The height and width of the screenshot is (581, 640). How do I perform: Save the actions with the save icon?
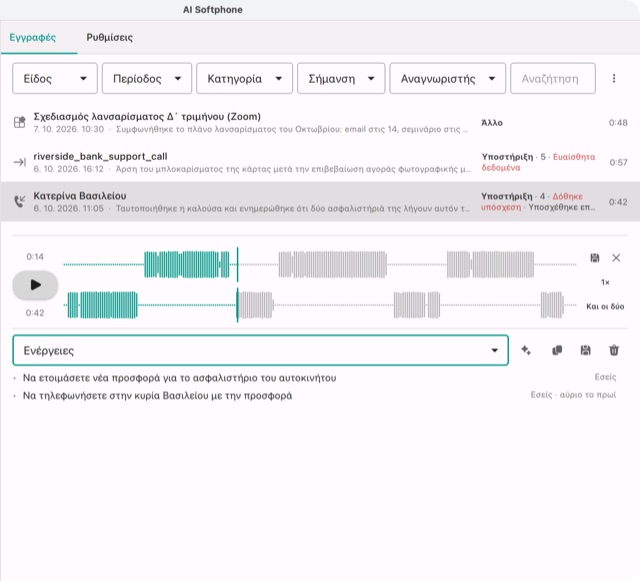(585, 350)
